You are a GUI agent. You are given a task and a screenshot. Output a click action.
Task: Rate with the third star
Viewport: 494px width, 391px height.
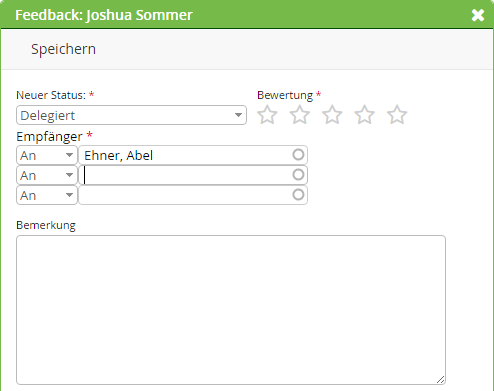332,115
